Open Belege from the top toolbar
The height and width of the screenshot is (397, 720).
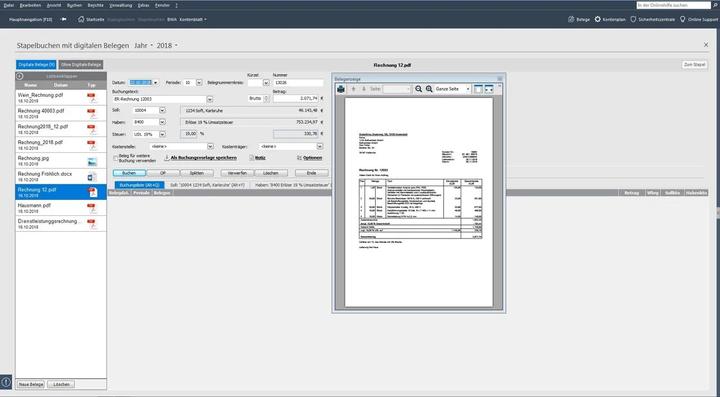[579, 19]
